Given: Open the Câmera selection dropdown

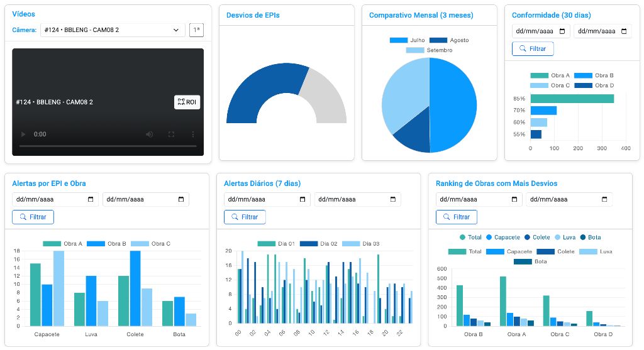Looking at the screenshot, I should (112, 30).
